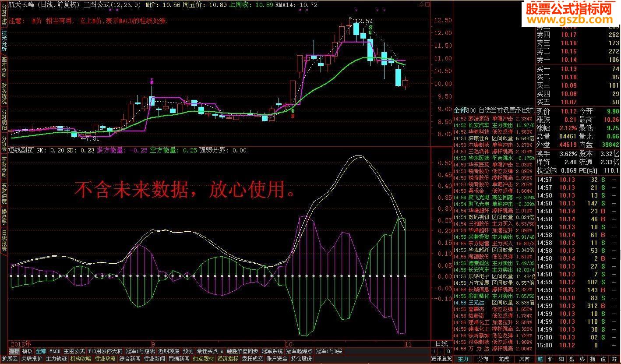Select the 分布 tab below the alert list
This screenshot has height=364, width=621.
click(x=483, y=359)
